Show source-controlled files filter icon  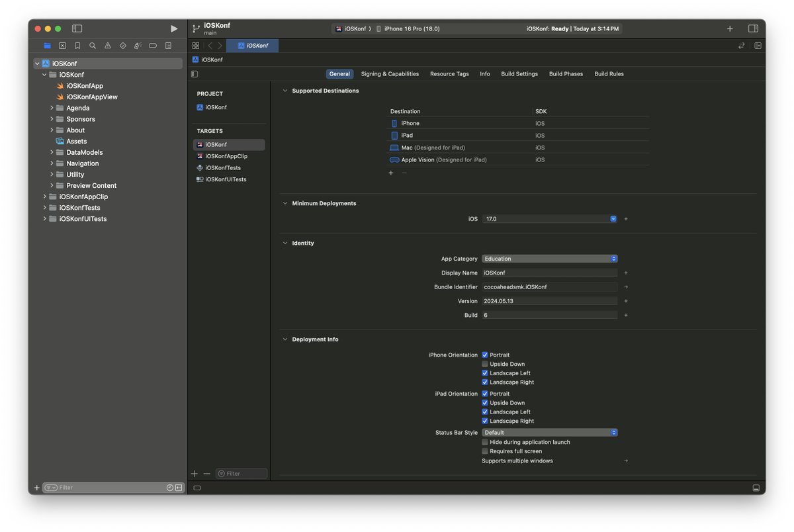[178, 488]
